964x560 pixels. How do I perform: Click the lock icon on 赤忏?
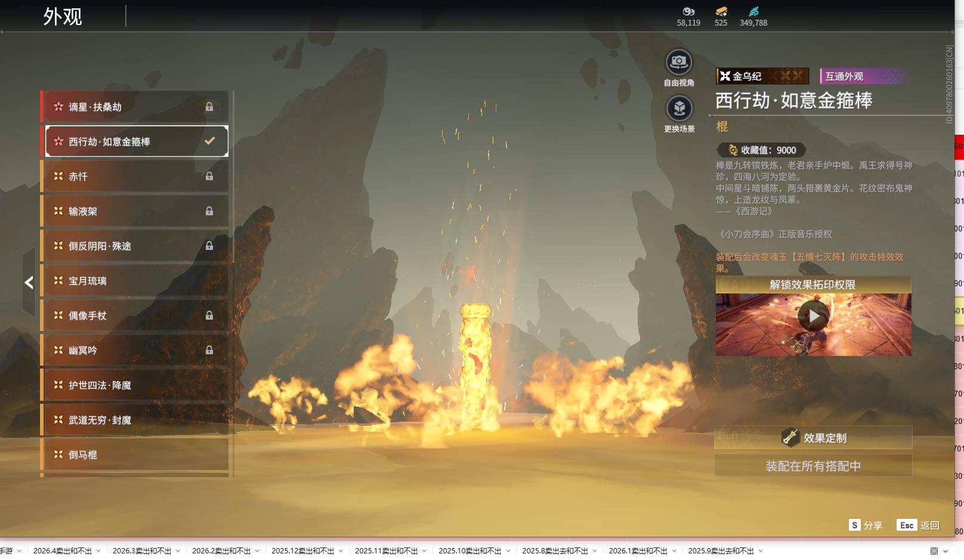pyautogui.click(x=209, y=177)
